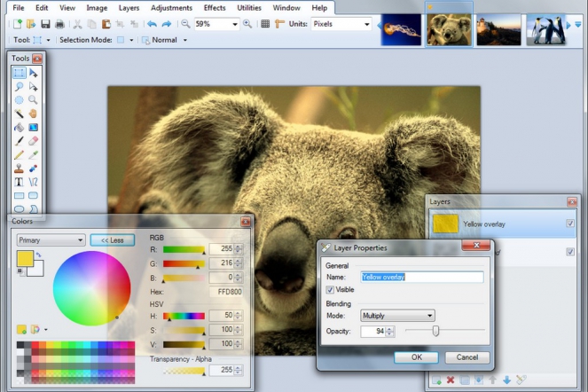Open the Layers menu
This screenshot has height=392, width=588.
(129, 8)
